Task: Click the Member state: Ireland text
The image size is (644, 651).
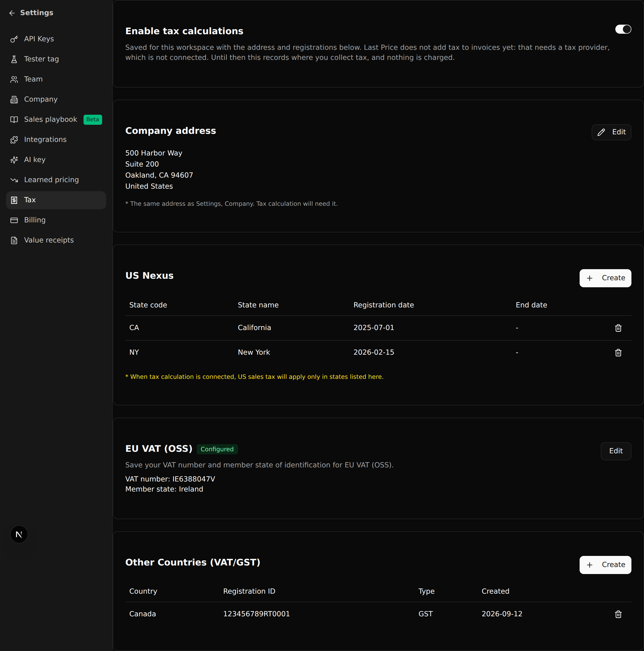Action: (164, 489)
